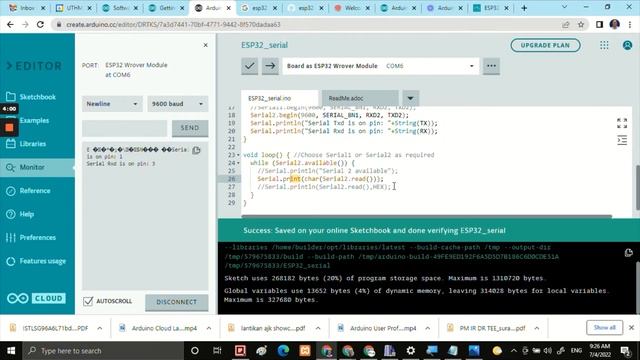Open the three-dots sketch options menu
This screenshot has width=640, height=360.
[491, 66]
